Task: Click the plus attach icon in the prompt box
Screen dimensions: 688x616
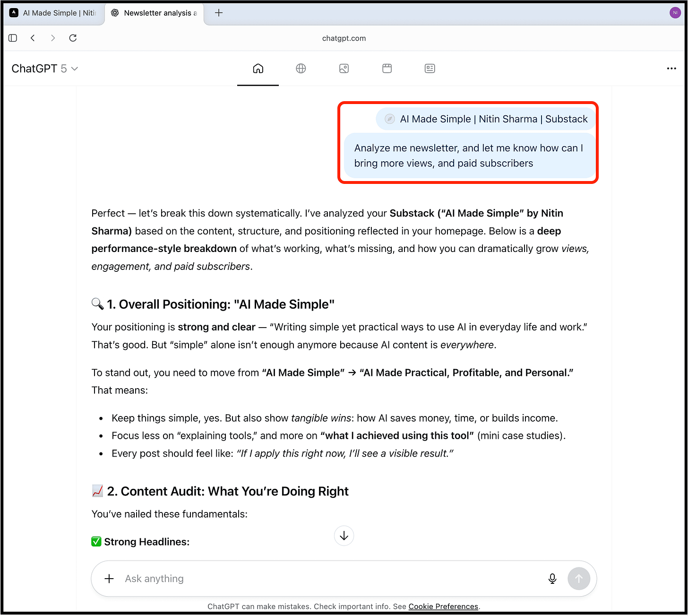Action: coord(109,579)
